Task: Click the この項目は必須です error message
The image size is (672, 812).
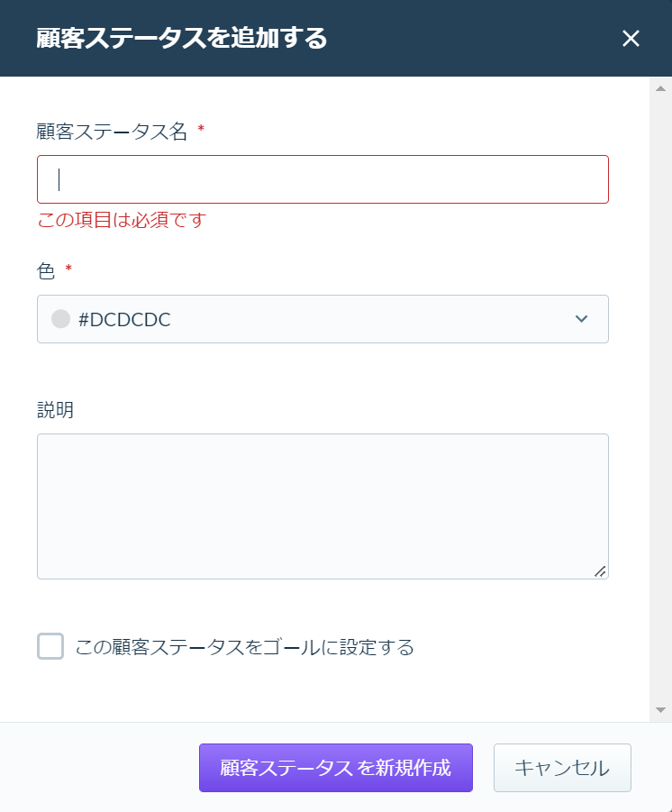Action: coord(122,220)
